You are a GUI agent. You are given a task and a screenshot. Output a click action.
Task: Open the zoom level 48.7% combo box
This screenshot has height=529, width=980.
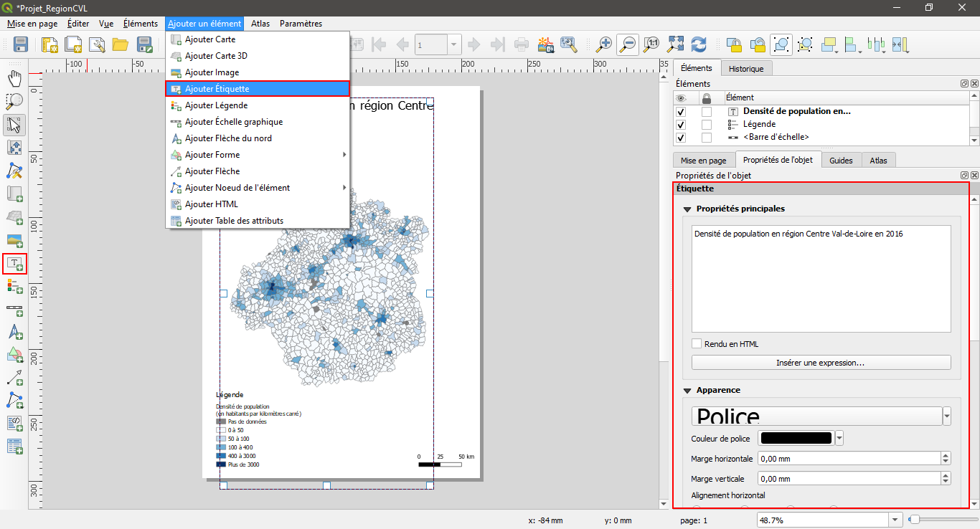pyautogui.click(x=829, y=520)
